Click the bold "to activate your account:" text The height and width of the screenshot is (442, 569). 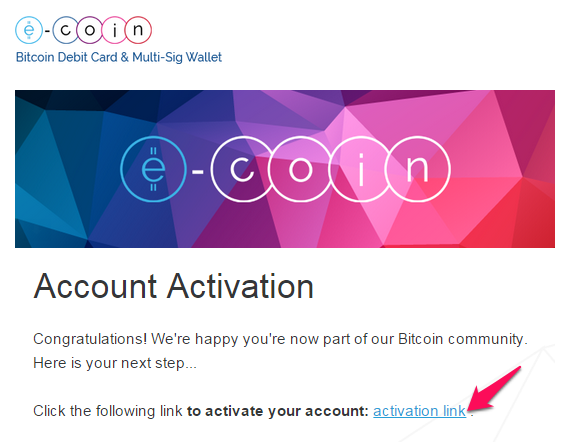[x=278, y=411]
